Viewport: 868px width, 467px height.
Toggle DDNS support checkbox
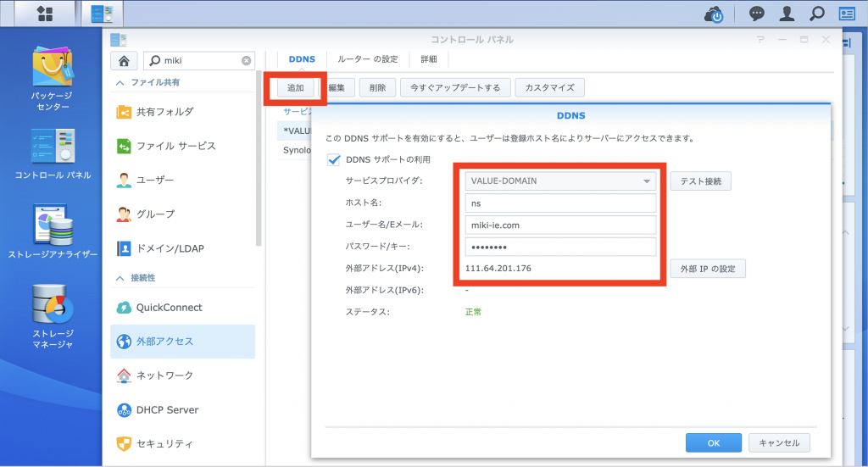333,159
